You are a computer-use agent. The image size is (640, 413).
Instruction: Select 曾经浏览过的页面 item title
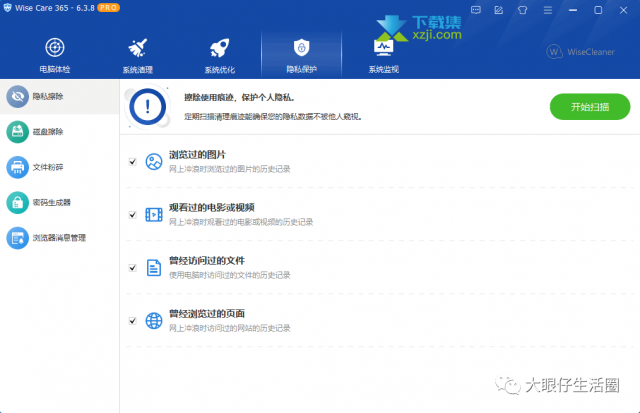click(207, 314)
